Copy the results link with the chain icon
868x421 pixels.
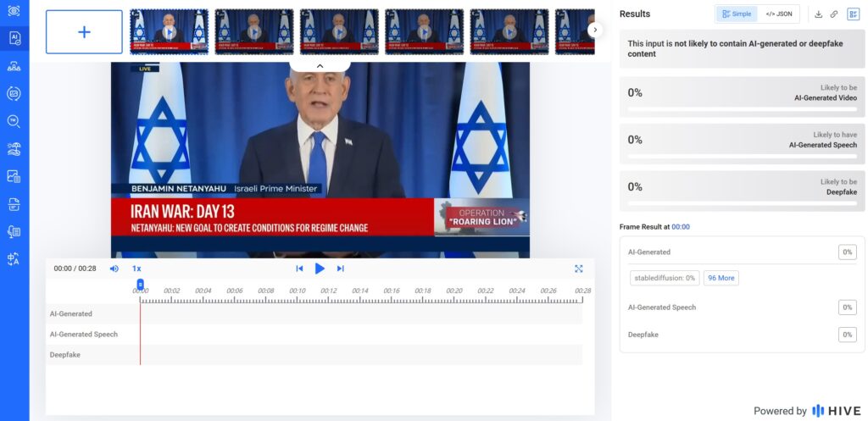(834, 14)
